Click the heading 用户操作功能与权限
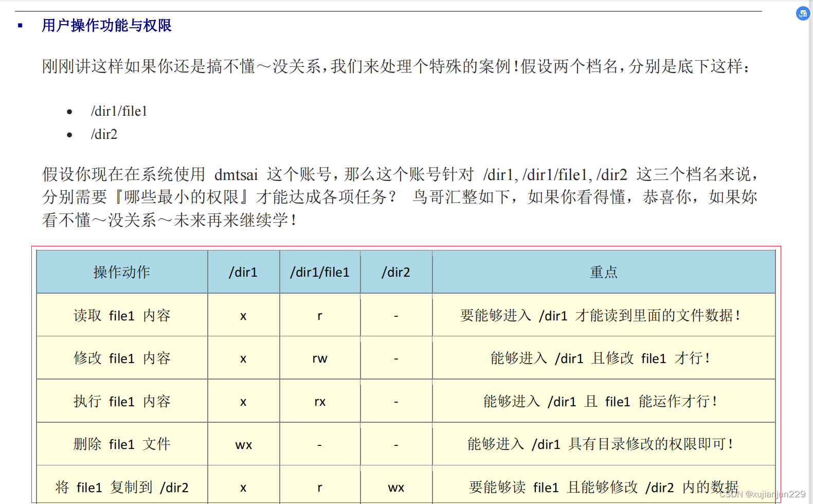The width and height of the screenshot is (813, 504). click(x=106, y=25)
